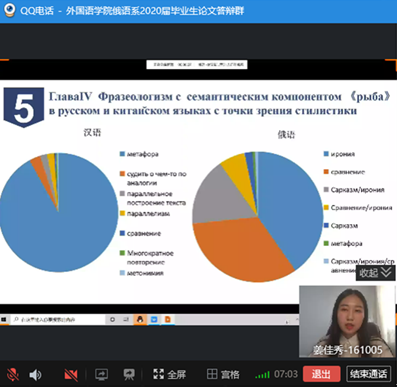Open the orange WPS presentation taskbar icon

point(168,319)
